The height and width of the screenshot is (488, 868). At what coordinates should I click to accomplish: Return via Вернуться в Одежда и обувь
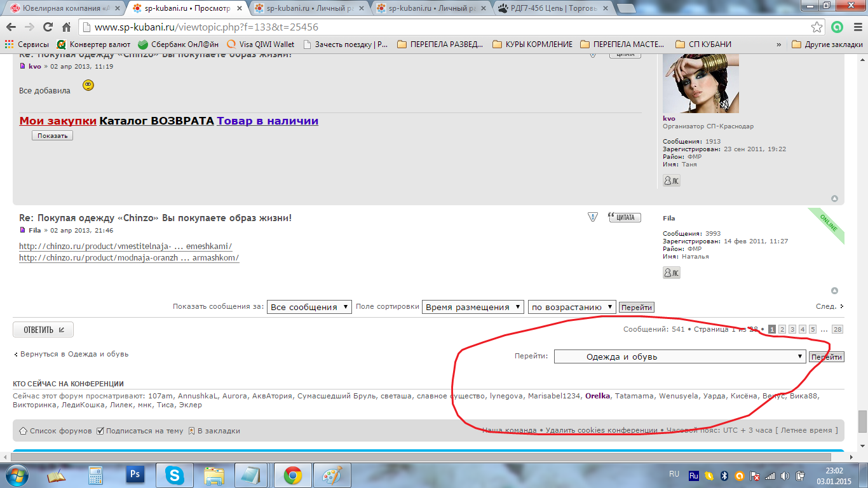click(71, 354)
